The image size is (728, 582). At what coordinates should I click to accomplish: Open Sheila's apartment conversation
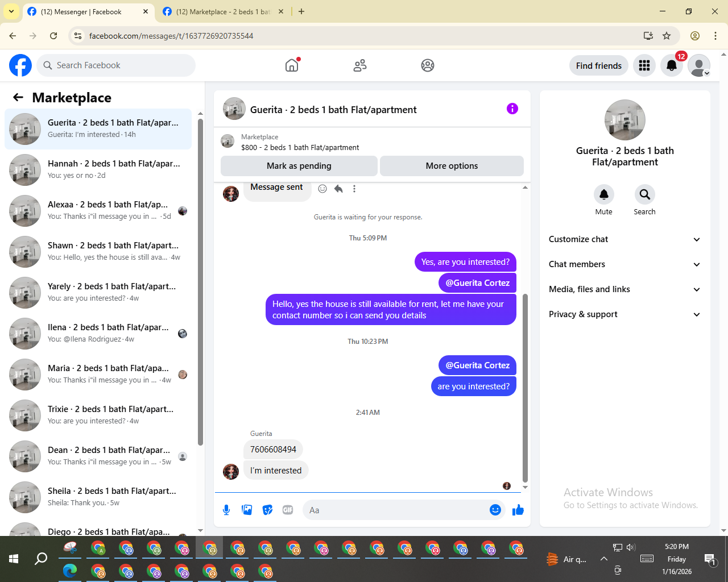[98, 497]
